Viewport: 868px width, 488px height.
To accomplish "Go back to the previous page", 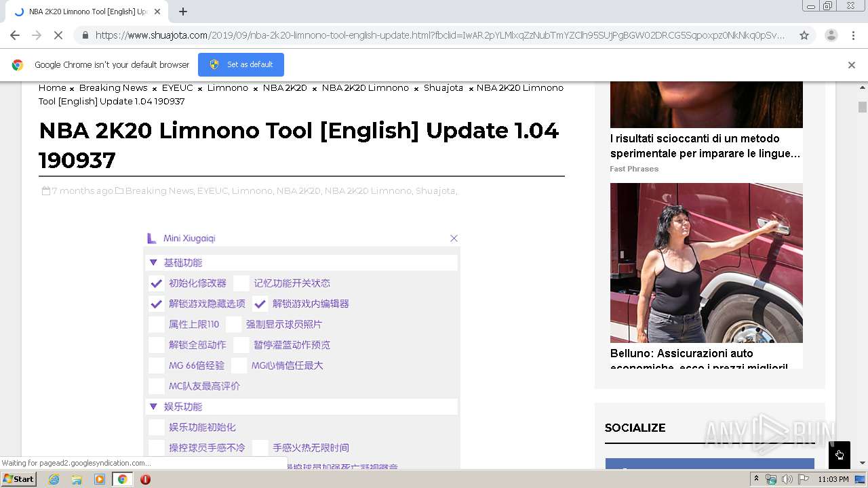I will click(x=15, y=35).
